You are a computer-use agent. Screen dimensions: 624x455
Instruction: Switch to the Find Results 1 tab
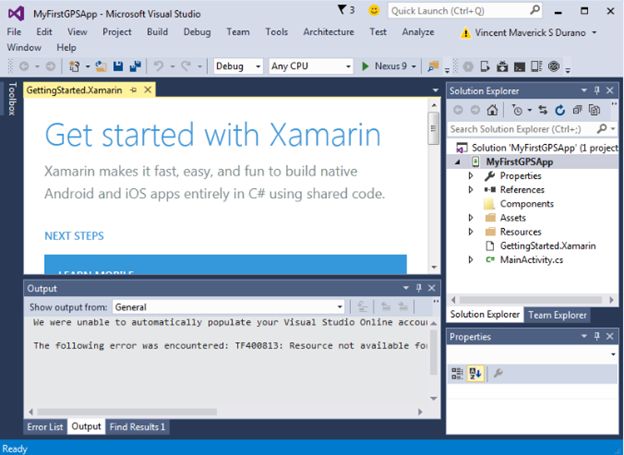pyautogui.click(x=137, y=427)
